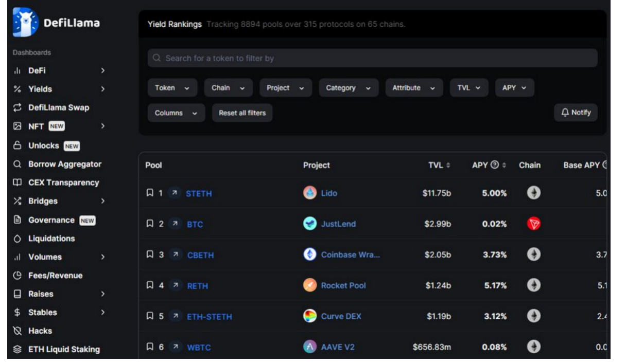626x364 pixels.
Task: Open the STETH pool external link arrow
Action: 175,193
